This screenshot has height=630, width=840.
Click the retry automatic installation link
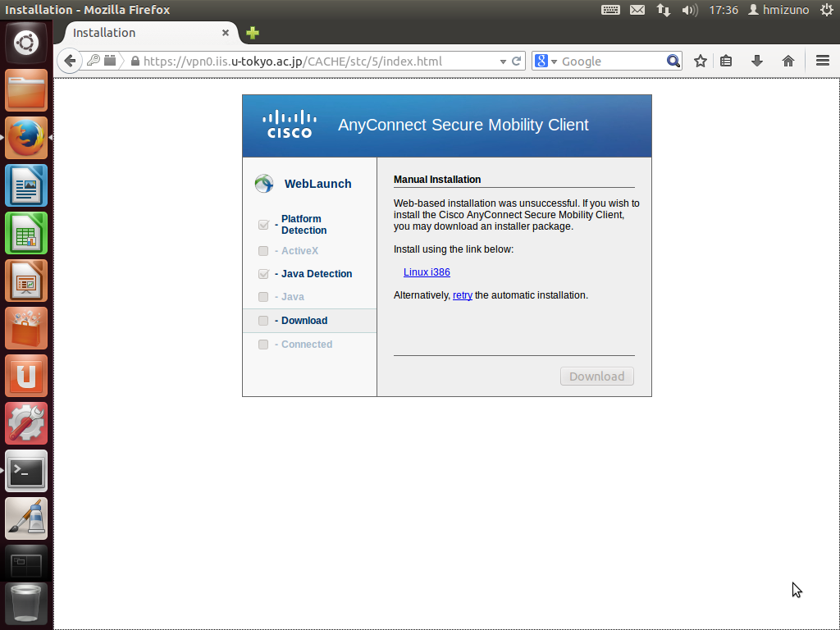point(463,295)
